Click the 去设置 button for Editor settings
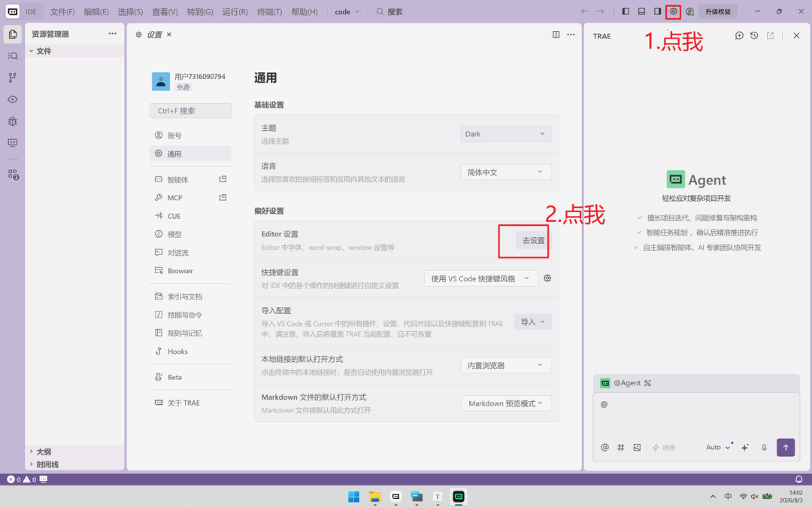 point(533,241)
